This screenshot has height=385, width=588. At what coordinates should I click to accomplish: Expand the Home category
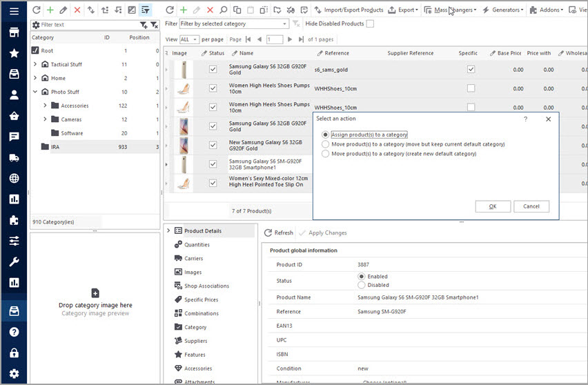tap(35, 78)
